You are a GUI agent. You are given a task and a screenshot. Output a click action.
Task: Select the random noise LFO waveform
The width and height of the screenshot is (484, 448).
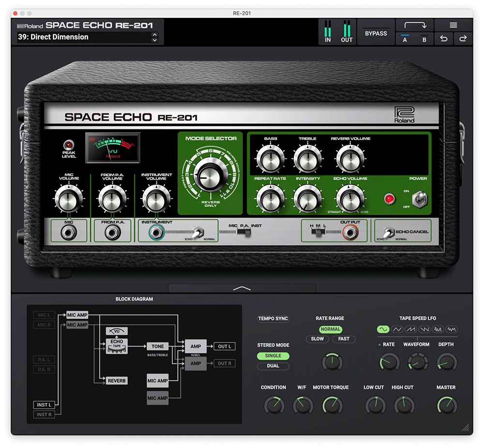pos(452,329)
